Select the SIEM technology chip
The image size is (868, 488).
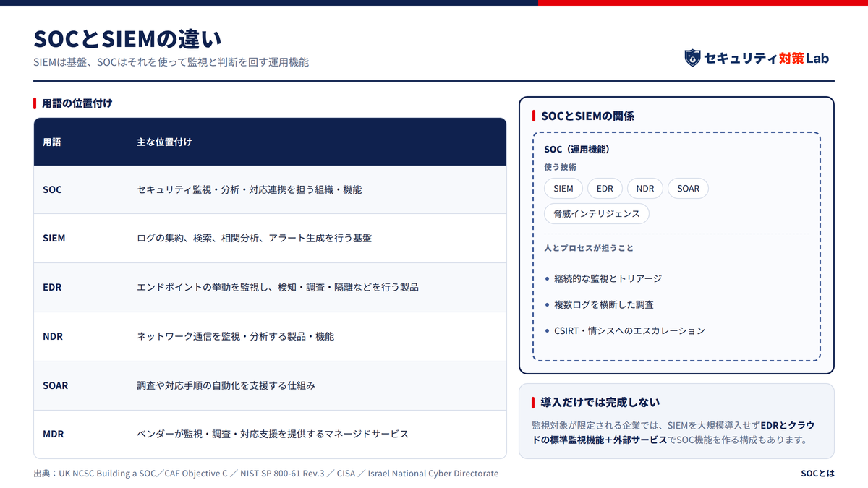[563, 189]
